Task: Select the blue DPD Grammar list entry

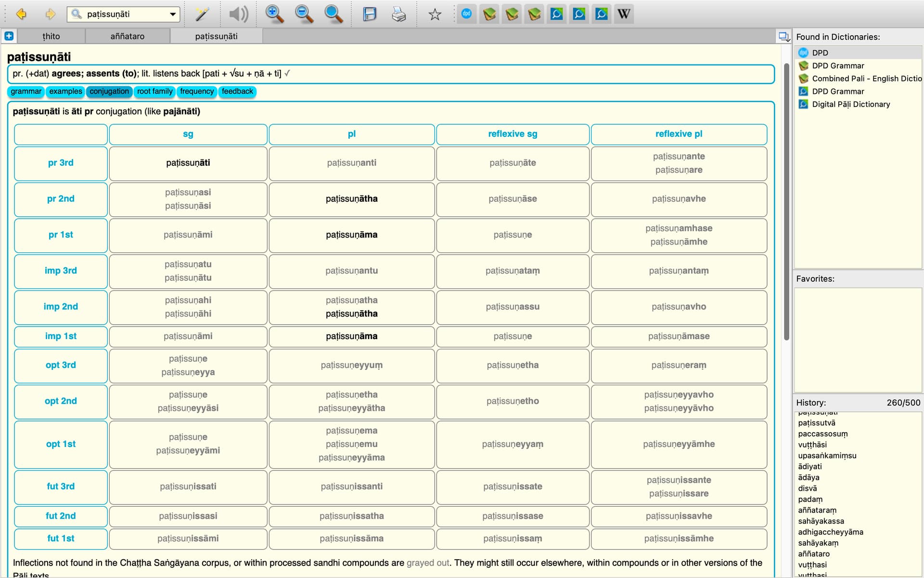Action: [x=858, y=91]
